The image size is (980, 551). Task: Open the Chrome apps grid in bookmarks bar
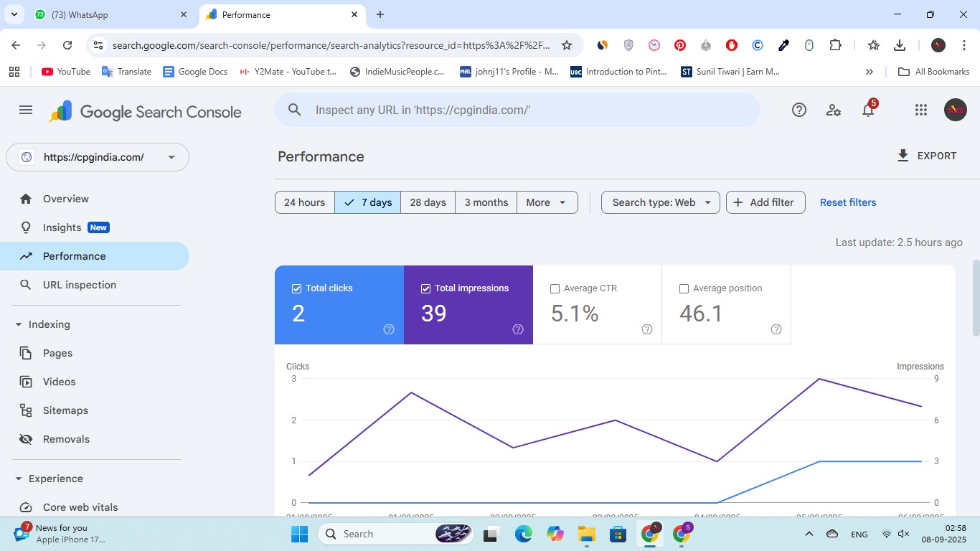14,72
